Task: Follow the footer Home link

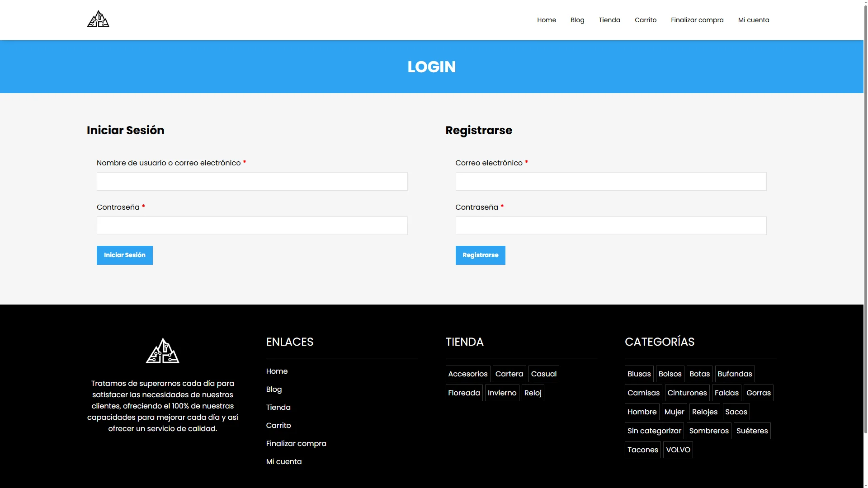Action: [277, 371]
